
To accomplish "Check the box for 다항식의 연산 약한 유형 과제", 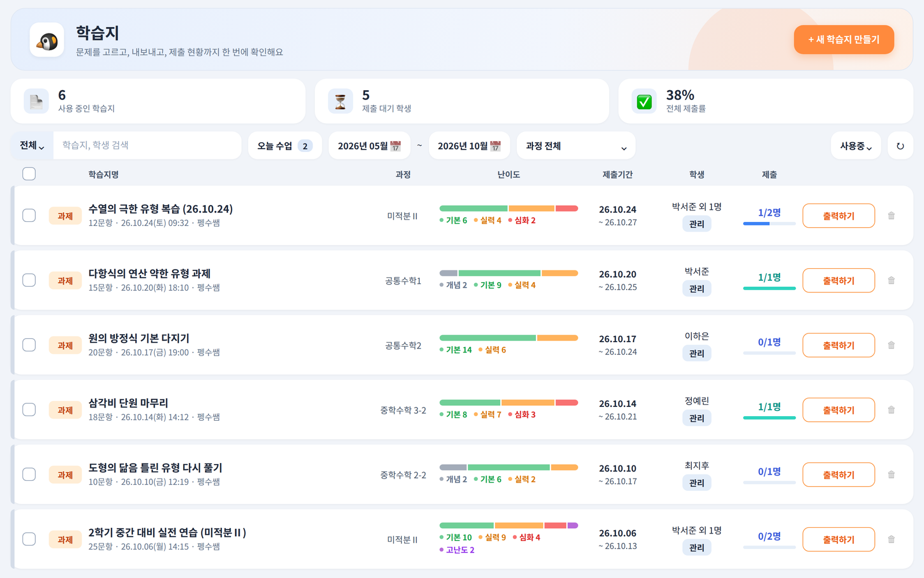I will [29, 280].
